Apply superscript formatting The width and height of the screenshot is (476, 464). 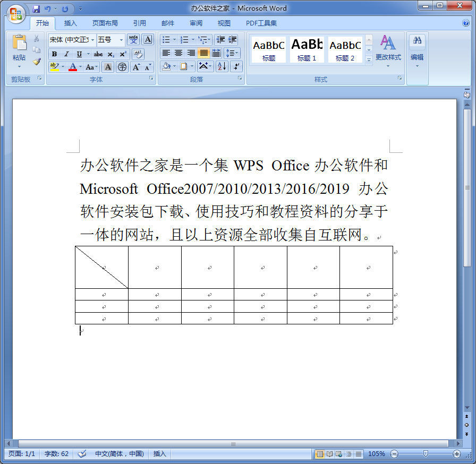[123, 54]
